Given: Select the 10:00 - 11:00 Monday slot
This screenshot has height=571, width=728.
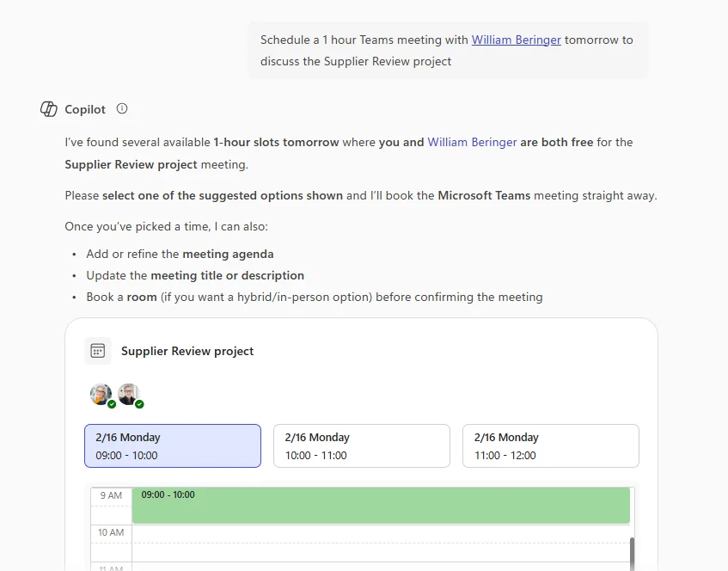Looking at the screenshot, I should tap(362, 446).
